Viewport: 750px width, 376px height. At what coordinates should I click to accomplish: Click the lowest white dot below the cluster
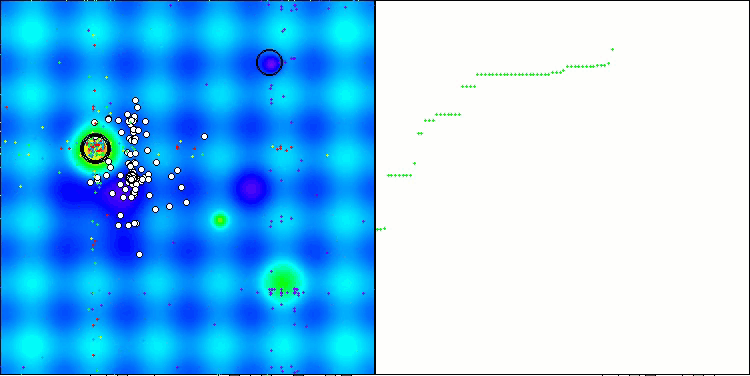click(x=139, y=254)
